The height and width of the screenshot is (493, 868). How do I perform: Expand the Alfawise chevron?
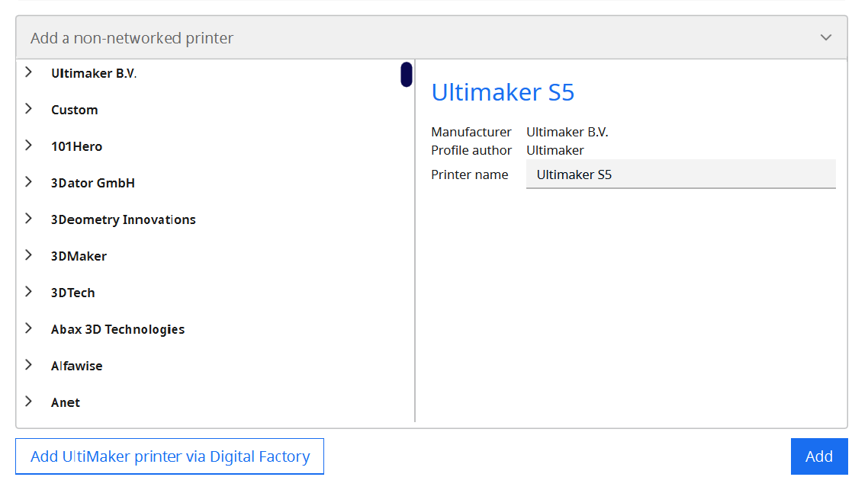(29, 365)
